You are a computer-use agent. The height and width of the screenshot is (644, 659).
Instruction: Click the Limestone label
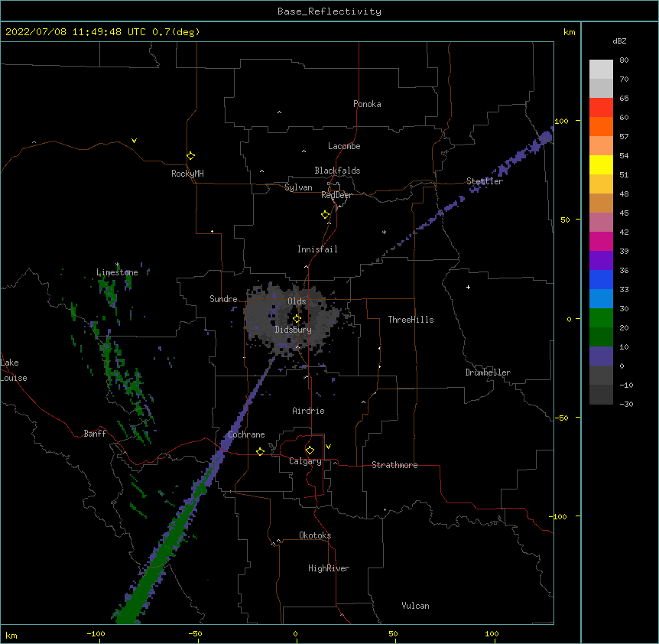coord(117,272)
